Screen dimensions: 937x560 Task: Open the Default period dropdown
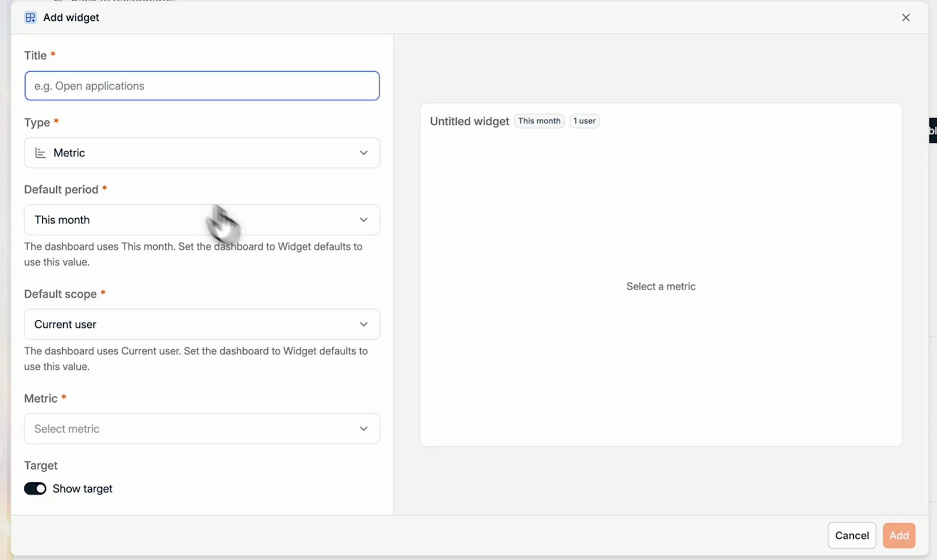click(x=202, y=220)
